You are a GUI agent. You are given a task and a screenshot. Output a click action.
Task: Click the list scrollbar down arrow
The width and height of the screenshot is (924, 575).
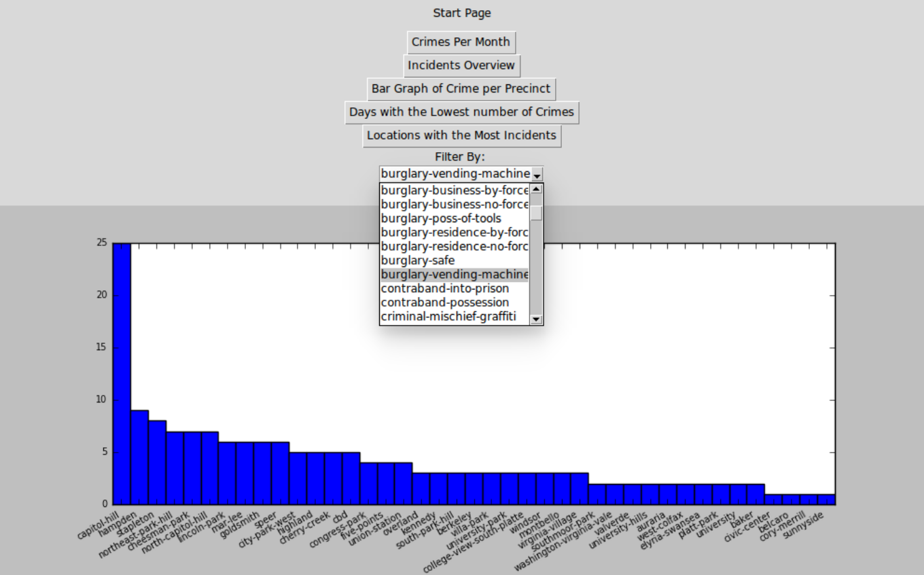point(536,319)
